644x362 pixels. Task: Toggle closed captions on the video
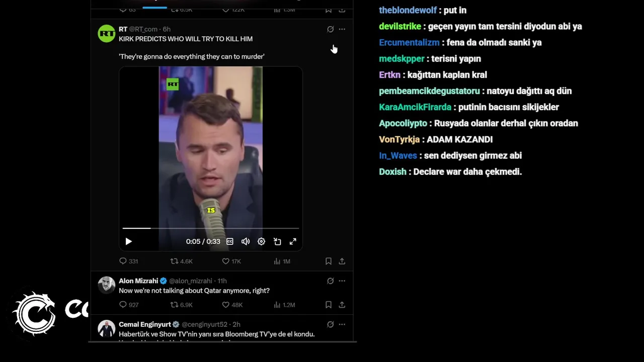click(230, 241)
